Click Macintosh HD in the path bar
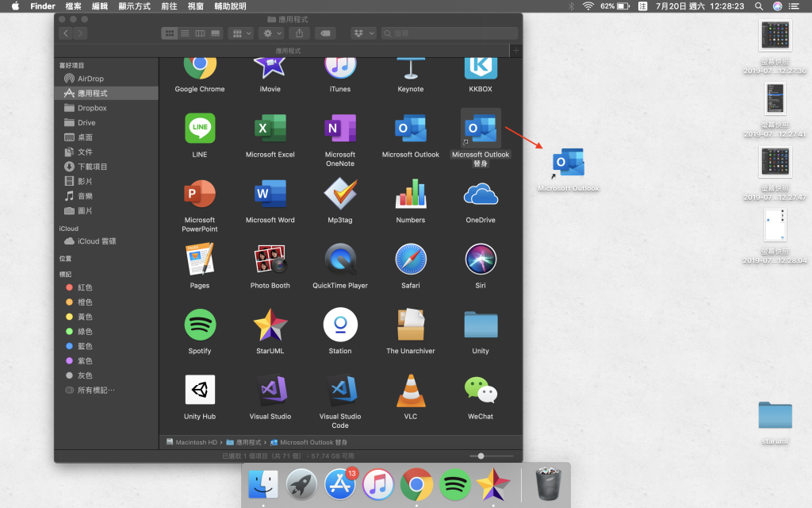812x508 pixels. pyautogui.click(x=192, y=442)
